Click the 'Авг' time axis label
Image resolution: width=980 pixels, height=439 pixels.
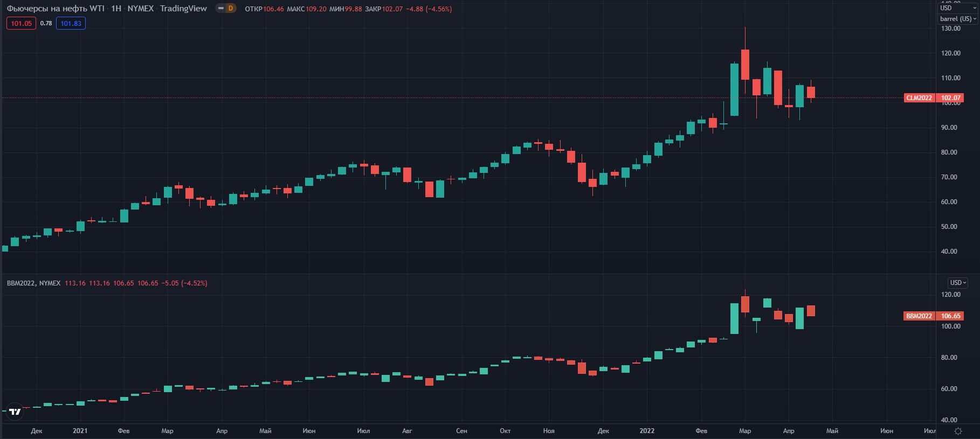(407, 431)
